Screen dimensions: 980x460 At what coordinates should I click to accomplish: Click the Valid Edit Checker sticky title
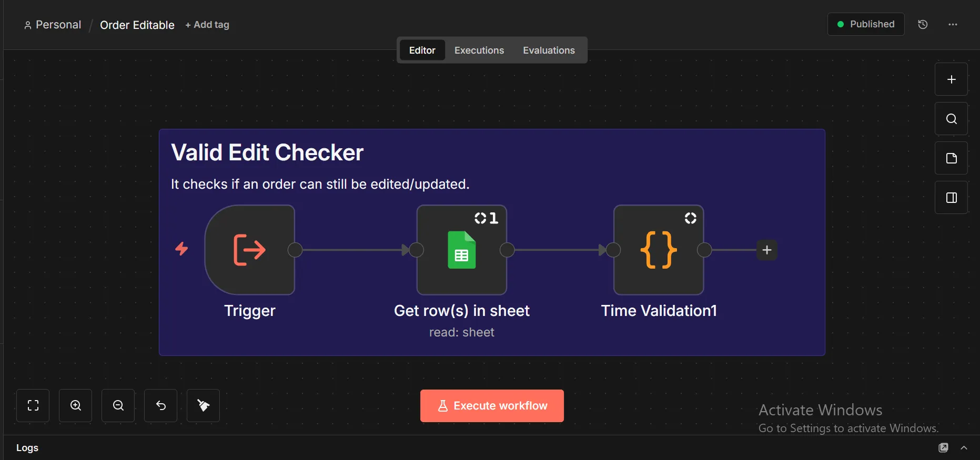coord(267,152)
